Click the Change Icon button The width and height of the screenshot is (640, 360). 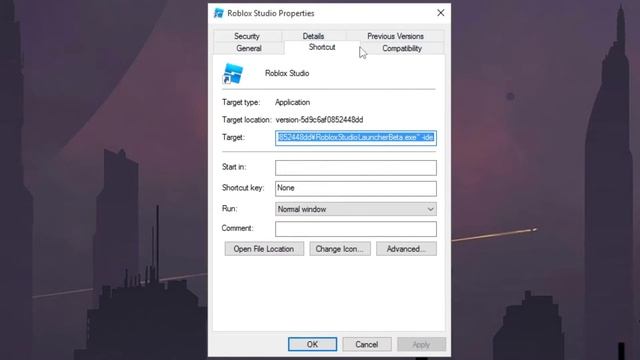pyautogui.click(x=340, y=249)
